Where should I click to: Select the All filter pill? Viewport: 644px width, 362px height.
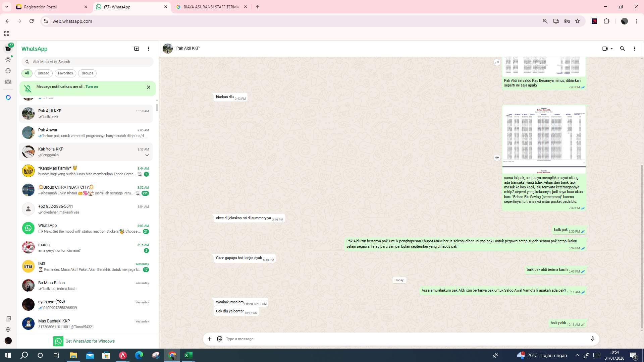[x=27, y=73]
